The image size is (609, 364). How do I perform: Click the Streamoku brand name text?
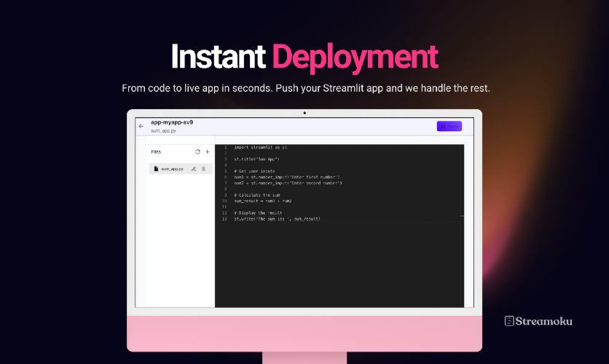click(x=543, y=321)
